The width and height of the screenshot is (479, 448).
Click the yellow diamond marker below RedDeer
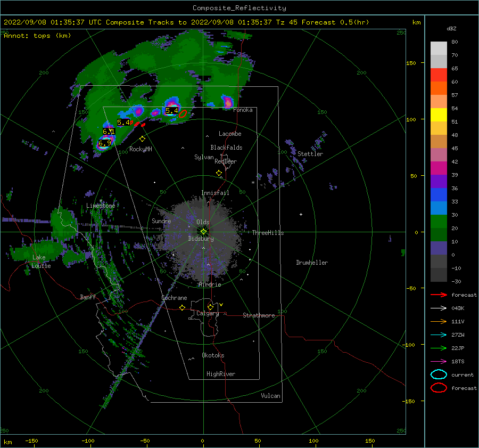[219, 173]
